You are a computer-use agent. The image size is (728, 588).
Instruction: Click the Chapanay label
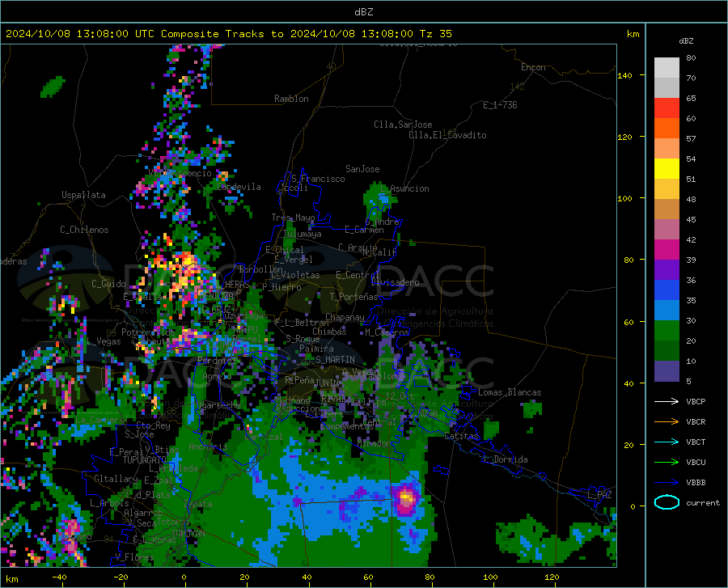[345, 317]
